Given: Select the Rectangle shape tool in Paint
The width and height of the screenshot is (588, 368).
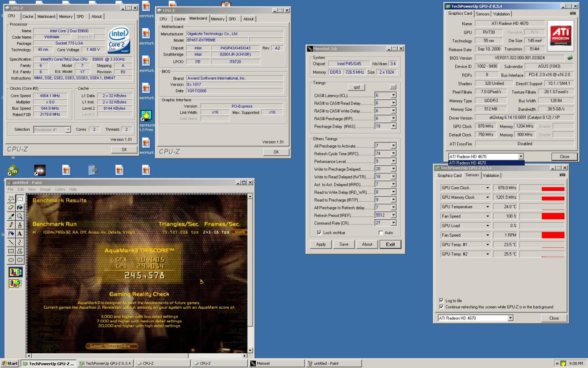Looking at the screenshot, I should coord(11,251).
